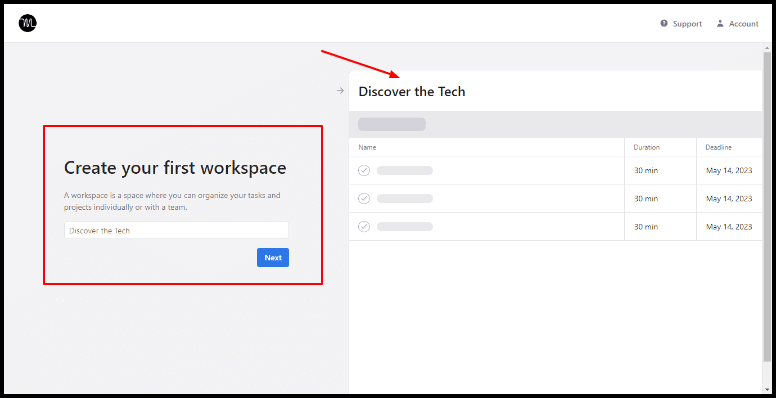Image resolution: width=776 pixels, height=398 pixels.
Task: Toggle the first task's check circle
Action: click(364, 170)
